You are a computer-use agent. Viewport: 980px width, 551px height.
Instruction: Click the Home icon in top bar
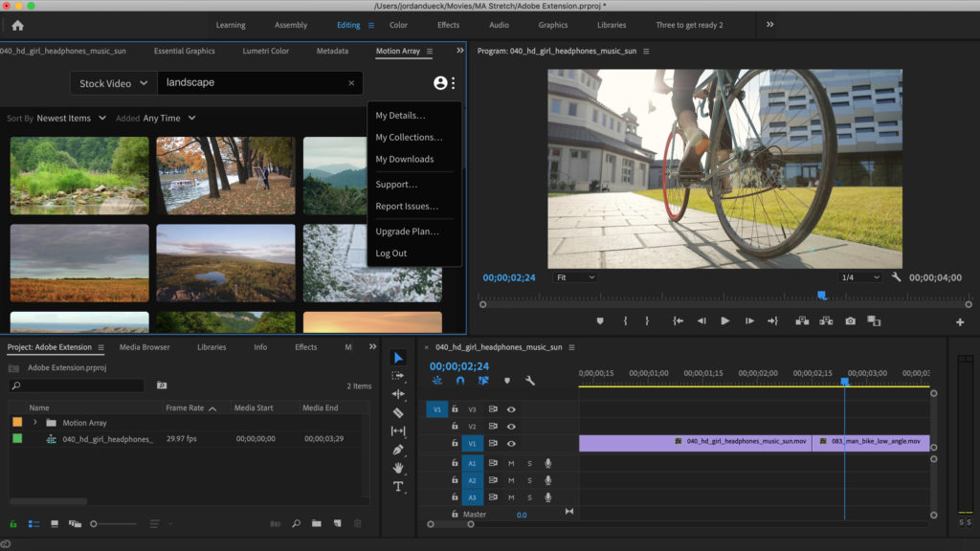[17, 25]
